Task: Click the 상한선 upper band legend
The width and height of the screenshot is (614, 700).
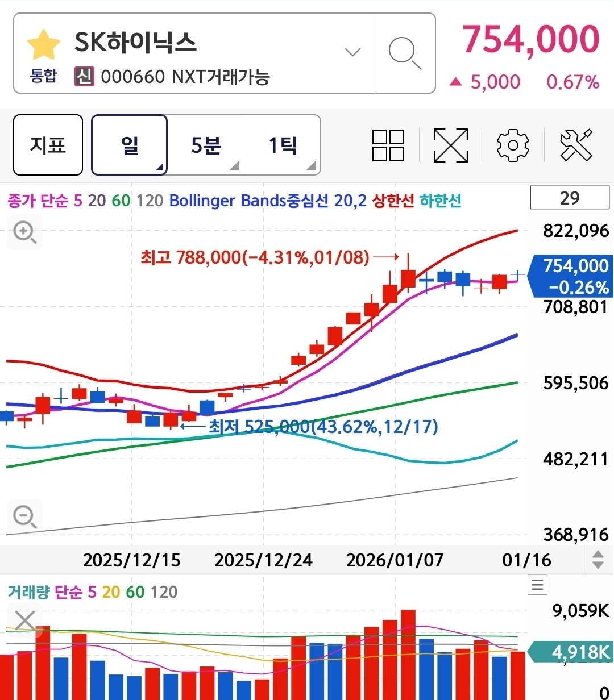Action: click(x=393, y=201)
